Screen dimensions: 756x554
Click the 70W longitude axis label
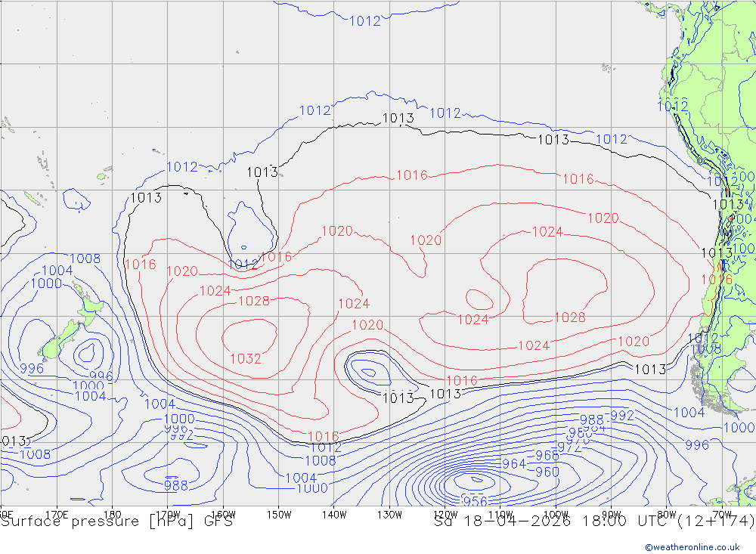pos(722,515)
